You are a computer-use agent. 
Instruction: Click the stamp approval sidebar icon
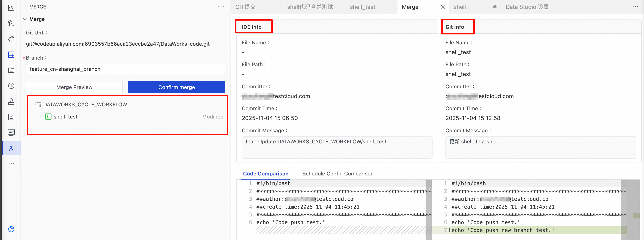point(11,101)
